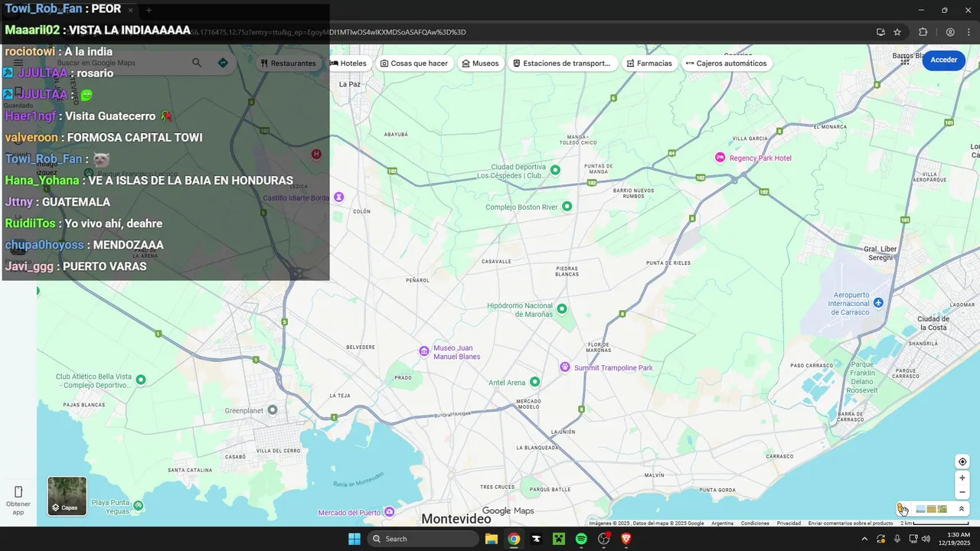Select Estaciones de transporte chip
980x551 pixels.
[x=562, y=64]
